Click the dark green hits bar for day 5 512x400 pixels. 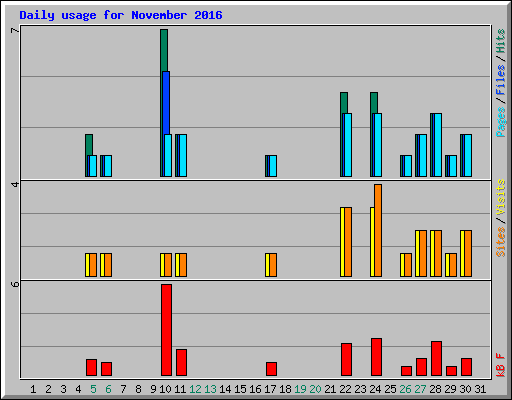click(x=89, y=145)
